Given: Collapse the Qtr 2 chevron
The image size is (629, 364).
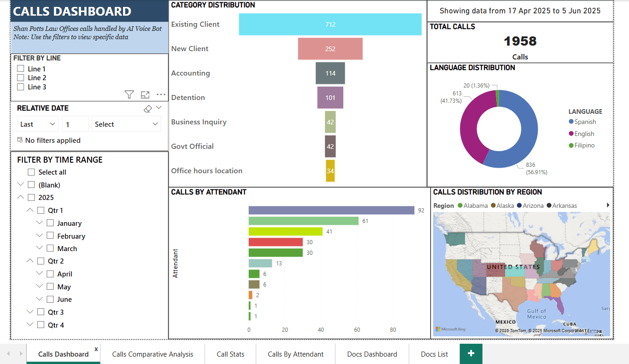Looking at the screenshot, I should click(30, 261).
